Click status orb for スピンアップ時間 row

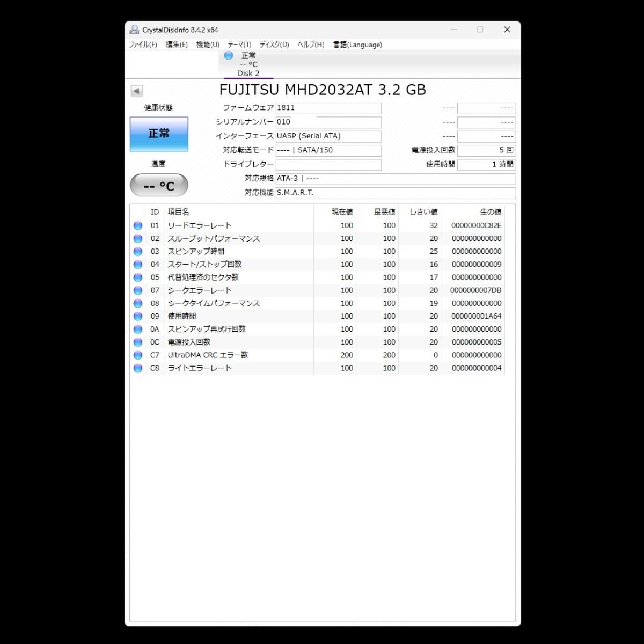pos(138,252)
